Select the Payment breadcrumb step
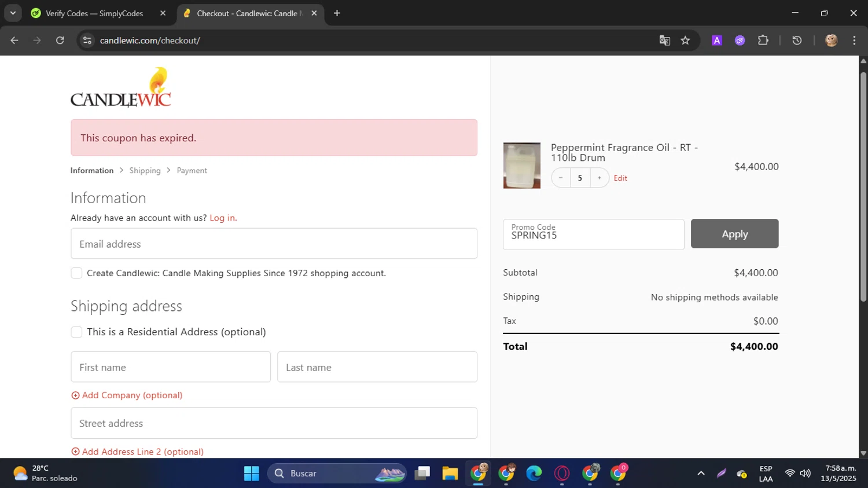The width and height of the screenshot is (868, 488). point(192,171)
